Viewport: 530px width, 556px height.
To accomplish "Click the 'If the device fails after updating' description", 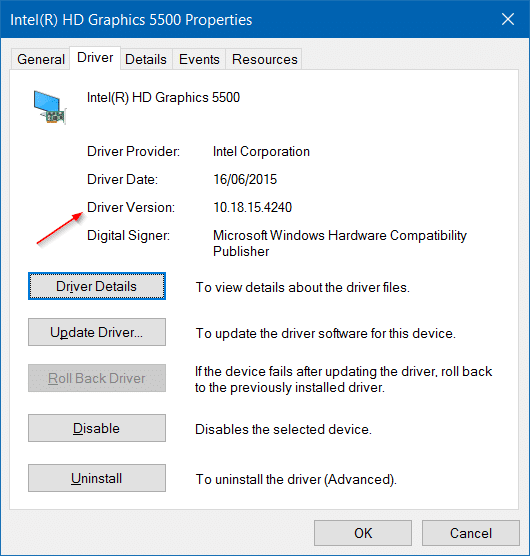I will (x=344, y=379).
